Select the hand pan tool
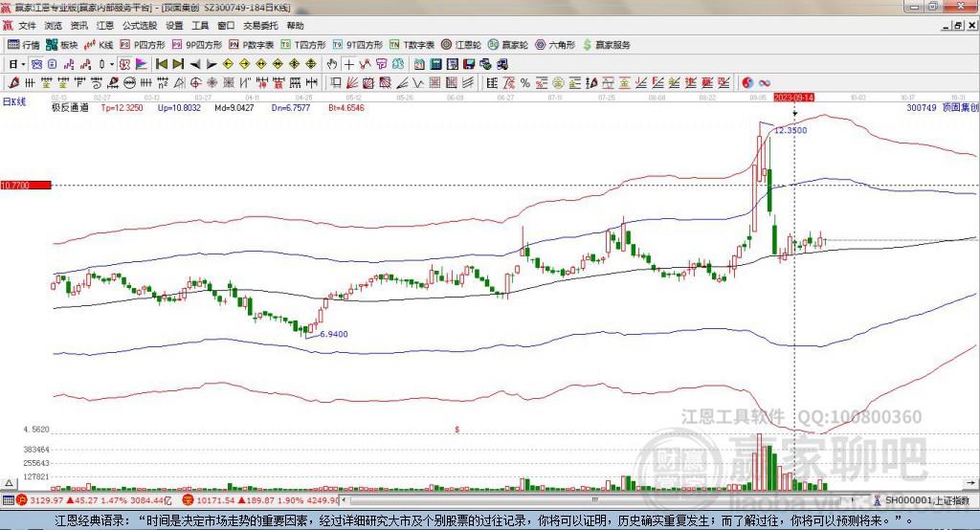 pos(332,64)
